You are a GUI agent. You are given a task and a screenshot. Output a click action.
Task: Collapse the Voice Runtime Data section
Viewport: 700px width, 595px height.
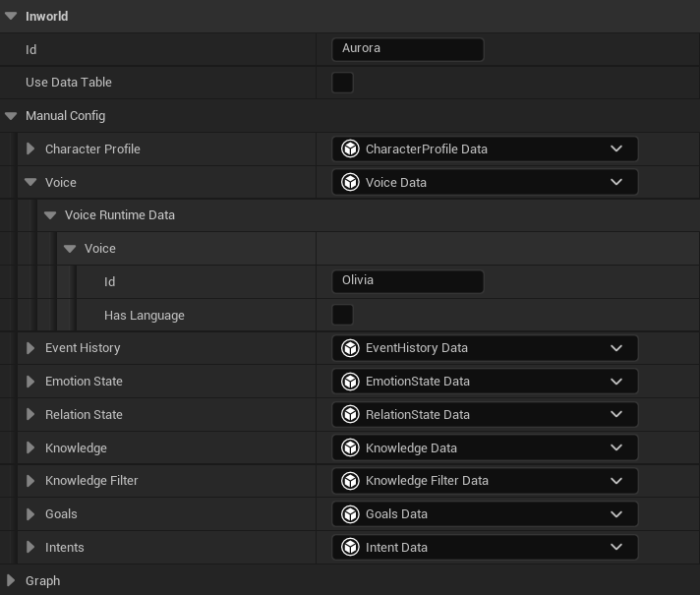click(x=50, y=215)
